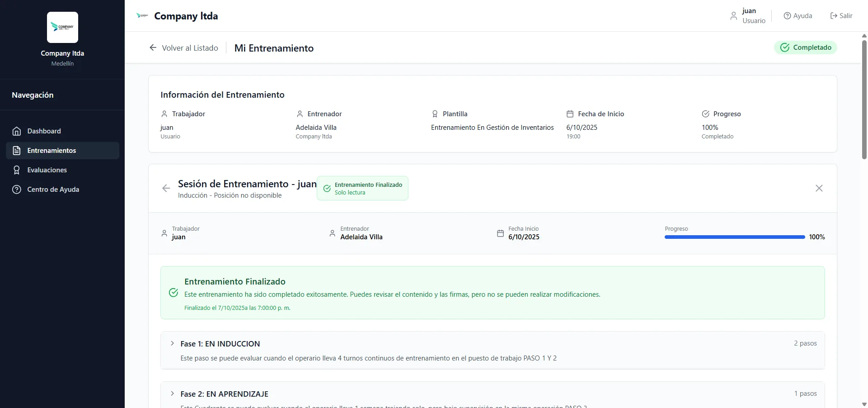Click the Progreso check-circle icon
The width and height of the screenshot is (868, 408).
pyautogui.click(x=705, y=114)
